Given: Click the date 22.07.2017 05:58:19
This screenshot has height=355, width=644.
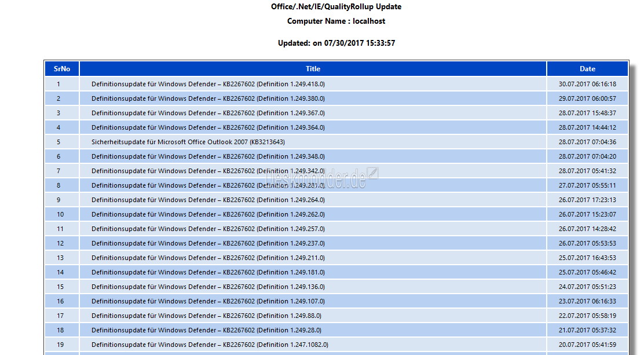Looking at the screenshot, I should (587, 316).
